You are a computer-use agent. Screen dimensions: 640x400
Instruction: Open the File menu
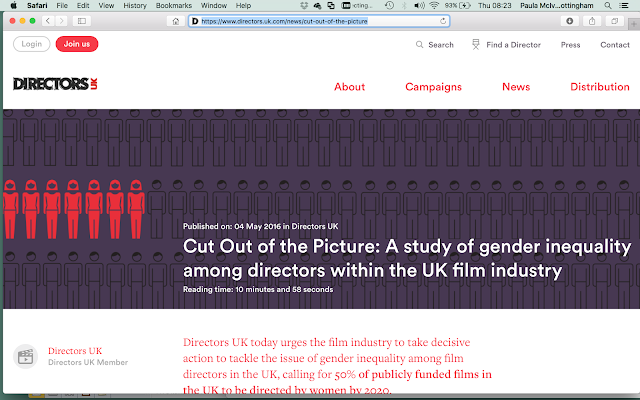coord(62,5)
